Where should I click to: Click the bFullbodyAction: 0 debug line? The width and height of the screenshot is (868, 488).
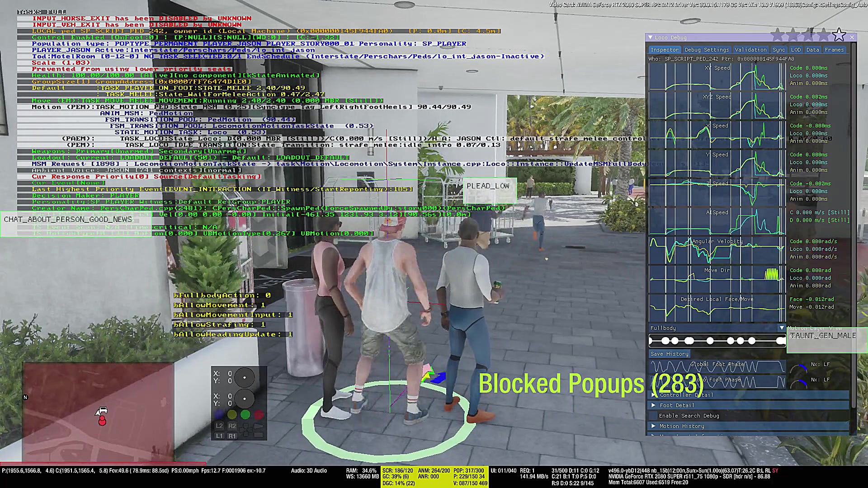tap(222, 296)
